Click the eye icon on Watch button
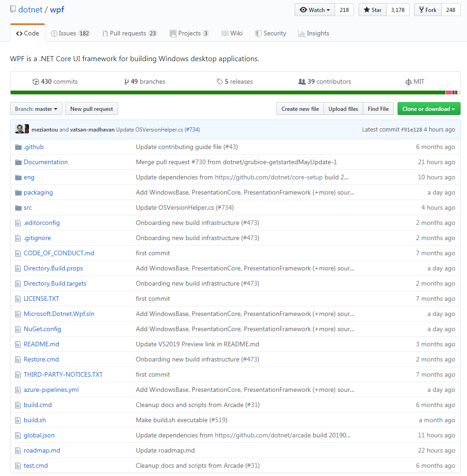The image size is (467, 476). (x=303, y=10)
